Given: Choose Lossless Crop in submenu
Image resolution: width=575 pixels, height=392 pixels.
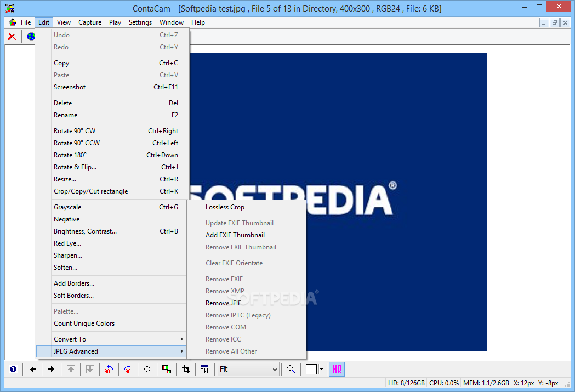Looking at the screenshot, I should point(247,207).
